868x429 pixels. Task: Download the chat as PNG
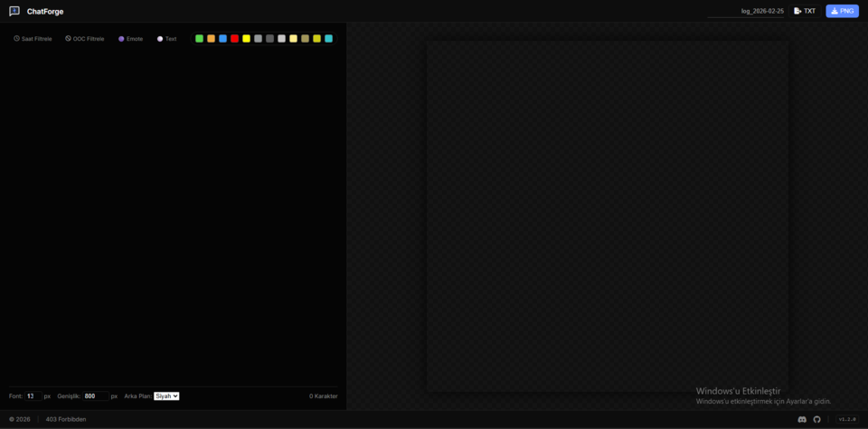[x=842, y=11]
